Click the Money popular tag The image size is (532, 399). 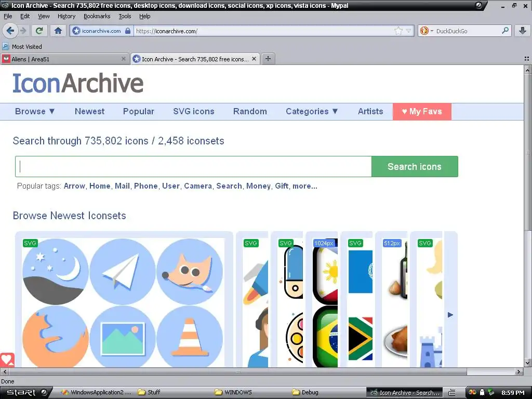[258, 186]
